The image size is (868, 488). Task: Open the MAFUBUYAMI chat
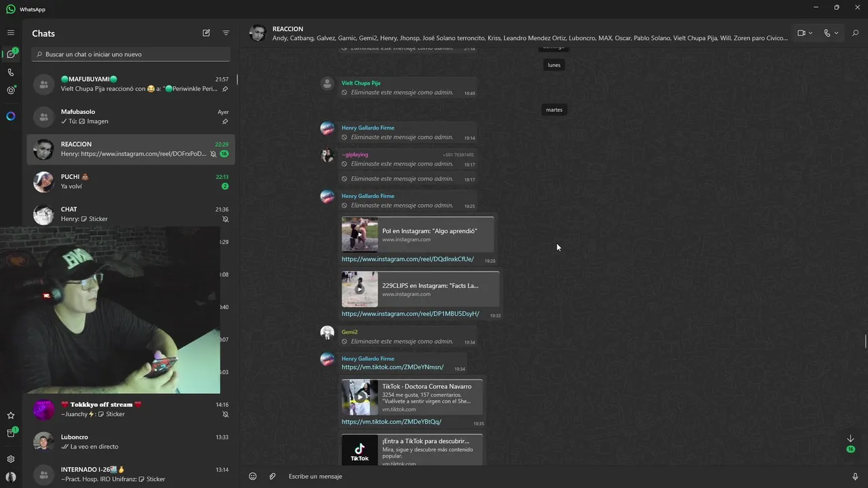[x=131, y=84]
